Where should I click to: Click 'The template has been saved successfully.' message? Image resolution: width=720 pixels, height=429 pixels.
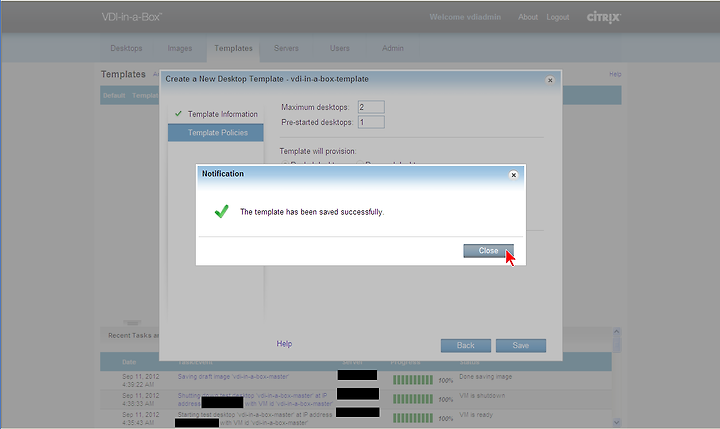coord(312,212)
